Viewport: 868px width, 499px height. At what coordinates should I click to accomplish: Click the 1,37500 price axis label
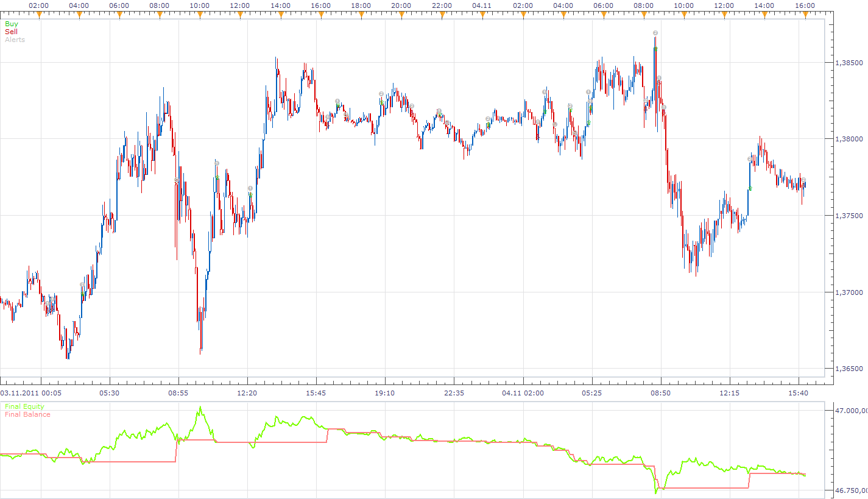tap(849, 216)
